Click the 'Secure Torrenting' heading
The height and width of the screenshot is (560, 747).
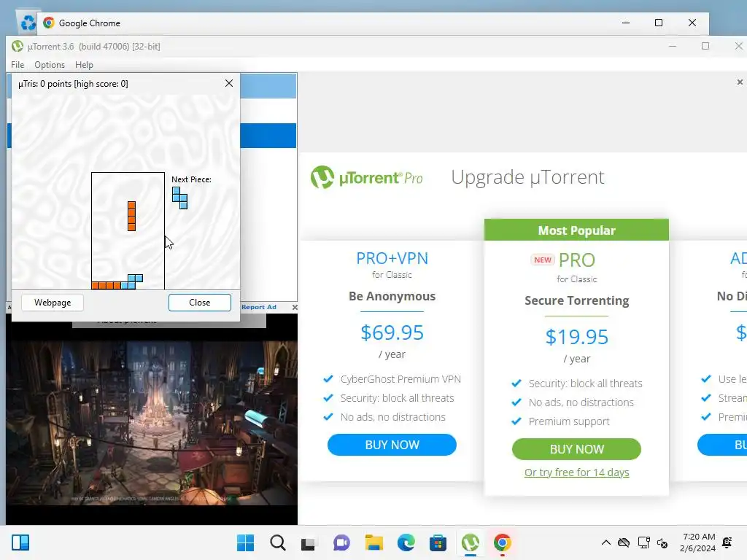click(x=576, y=300)
